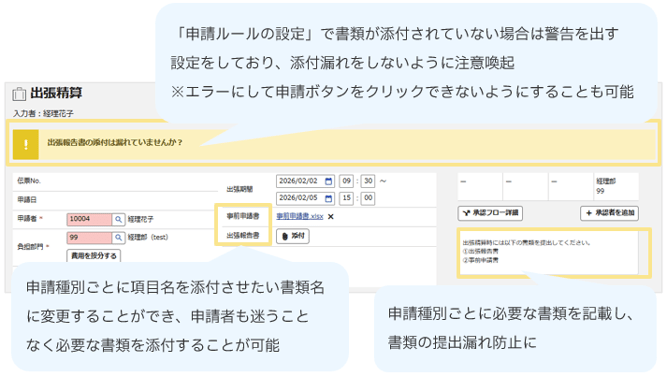Open the calendar icon for 2026/02/05
This screenshot has height=377, width=667.
tap(328, 198)
